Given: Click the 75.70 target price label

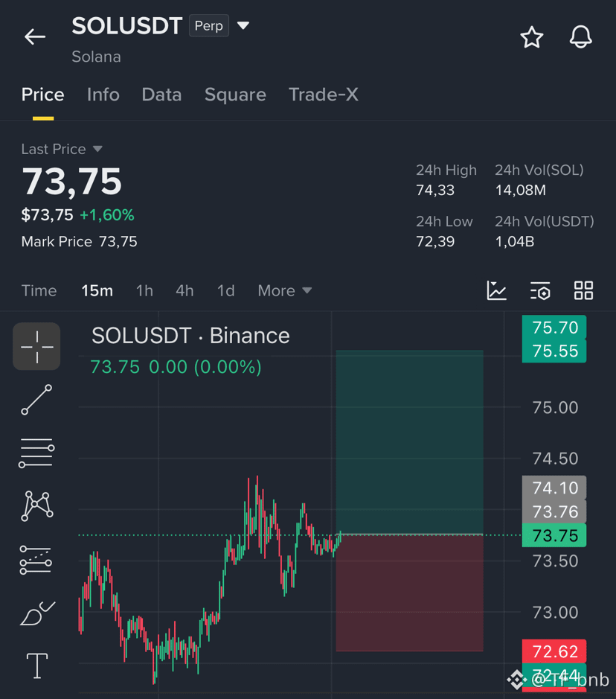Looking at the screenshot, I should click(x=554, y=328).
